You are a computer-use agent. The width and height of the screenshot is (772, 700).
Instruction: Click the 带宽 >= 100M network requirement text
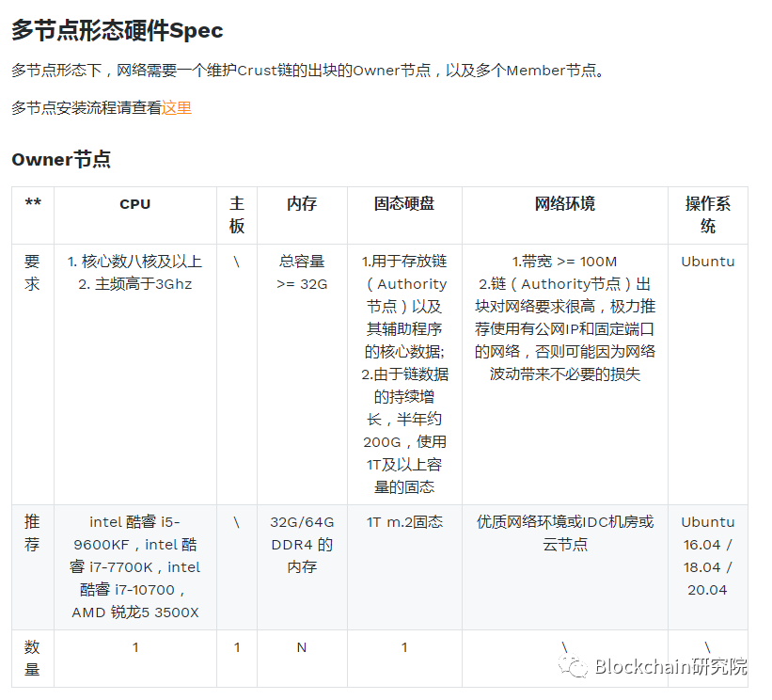click(x=564, y=262)
